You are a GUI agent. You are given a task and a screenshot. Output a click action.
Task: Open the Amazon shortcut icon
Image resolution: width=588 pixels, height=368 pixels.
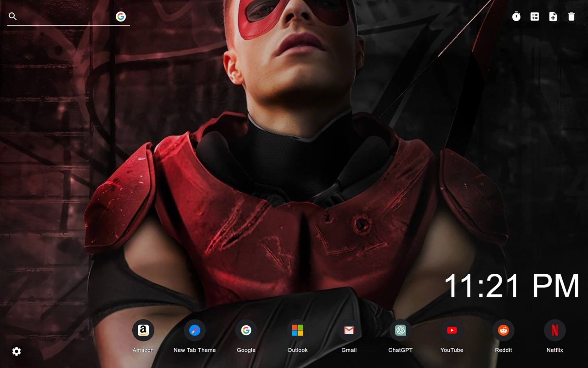143,330
